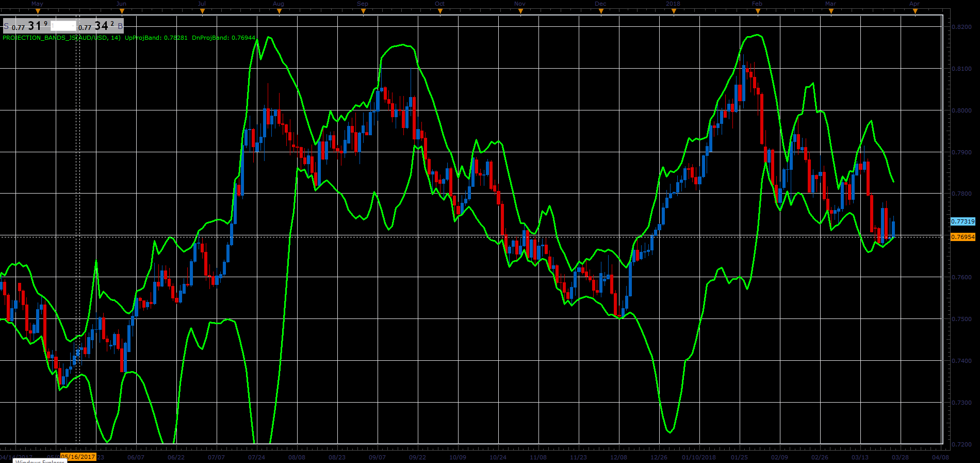
Task: Click the DnProjBand: 0.76944 value
Action: [x=223, y=38]
